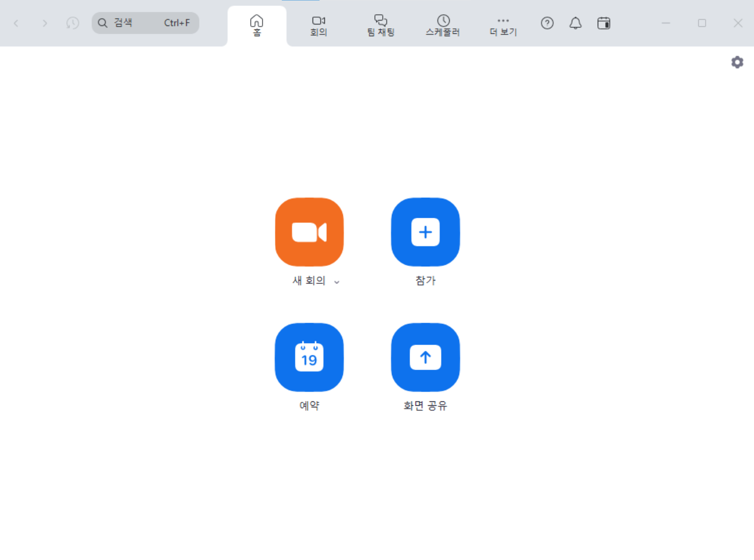This screenshot has width=754, height=560.
Task: Switch to the 홈 tab
Action: click(x=257, y=26)
